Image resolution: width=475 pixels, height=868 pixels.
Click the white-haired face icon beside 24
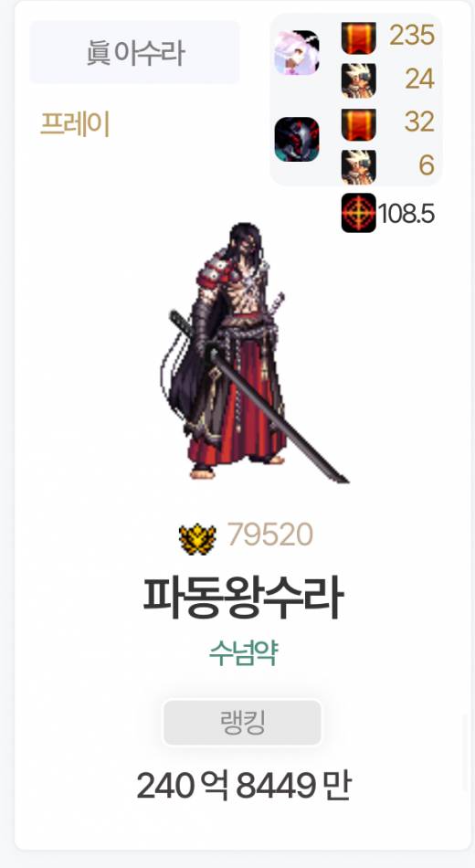[x=358, y=80]
